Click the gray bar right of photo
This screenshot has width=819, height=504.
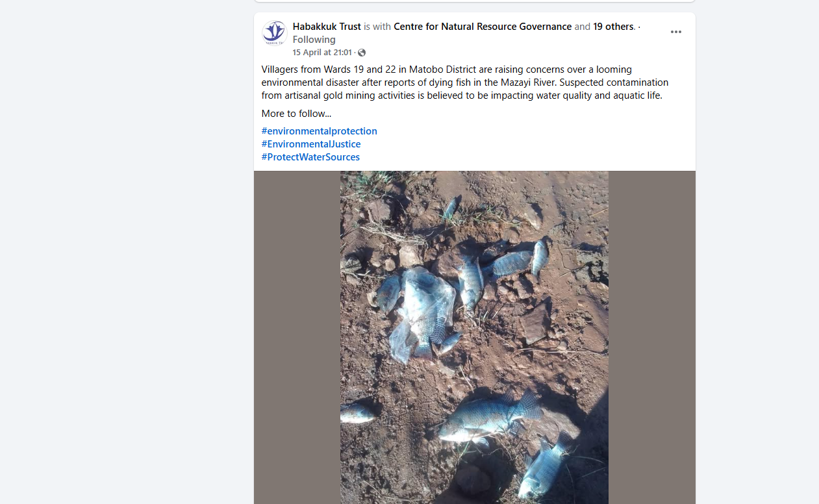(652, 337)
